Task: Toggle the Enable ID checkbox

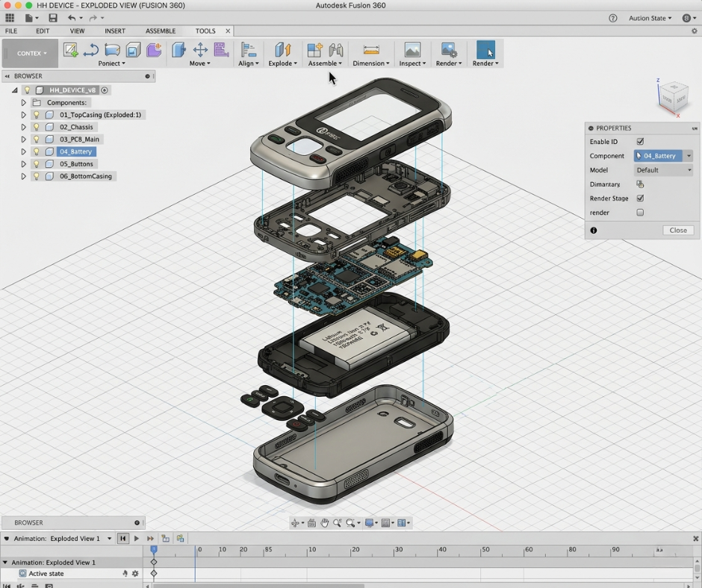Action: [x=640, y=142]
